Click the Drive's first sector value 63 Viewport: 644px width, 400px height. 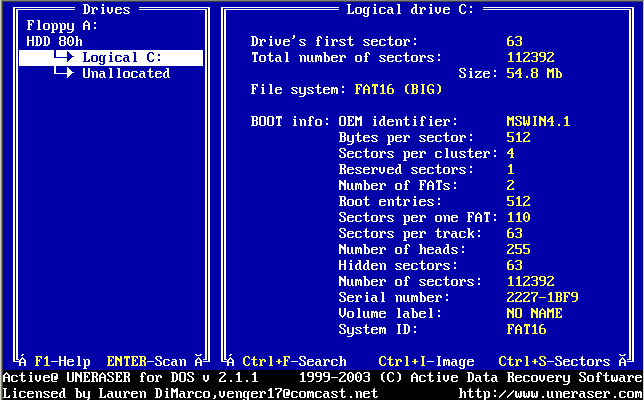click(515, 41)
